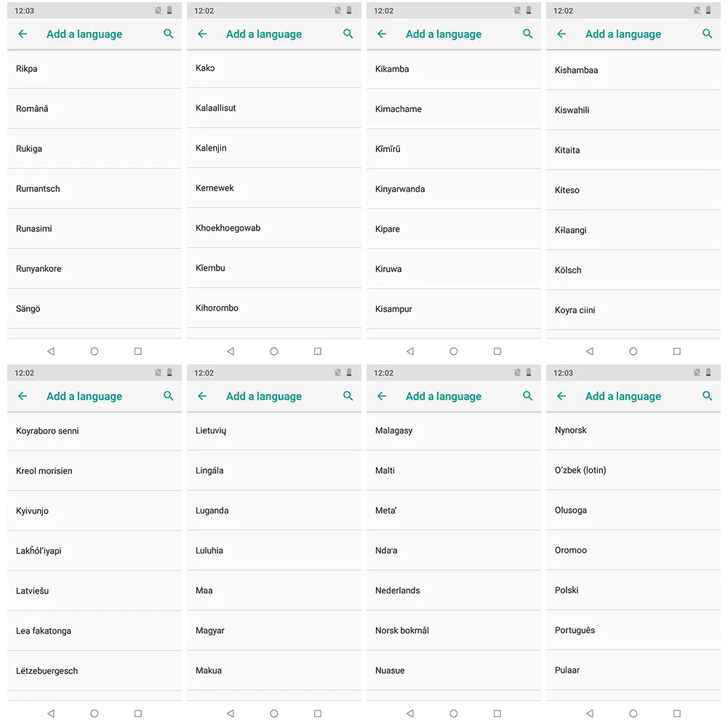Viewport: 728px width, 728px height.
Task: Select Nederlands language
Action: (454, 591)
